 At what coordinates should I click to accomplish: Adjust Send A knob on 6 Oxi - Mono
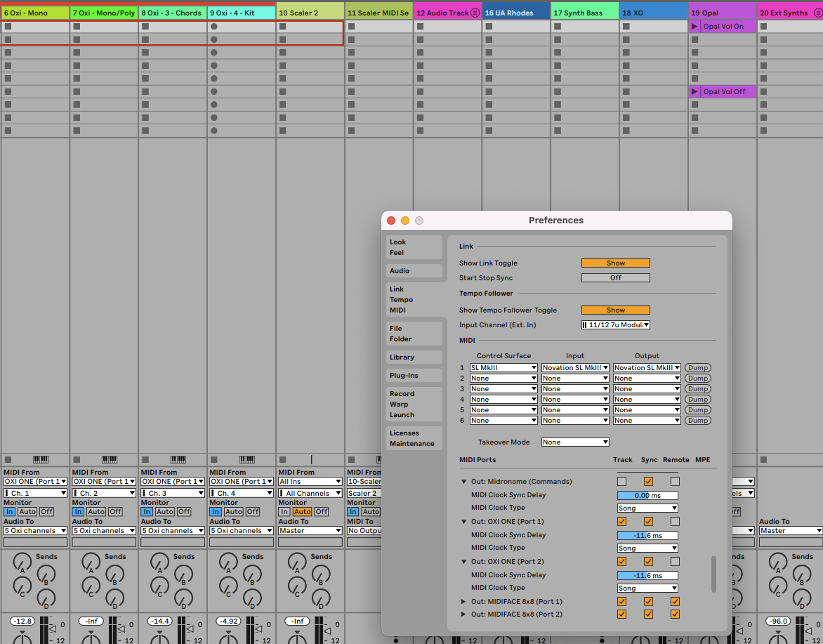click(x=22, y=562)
